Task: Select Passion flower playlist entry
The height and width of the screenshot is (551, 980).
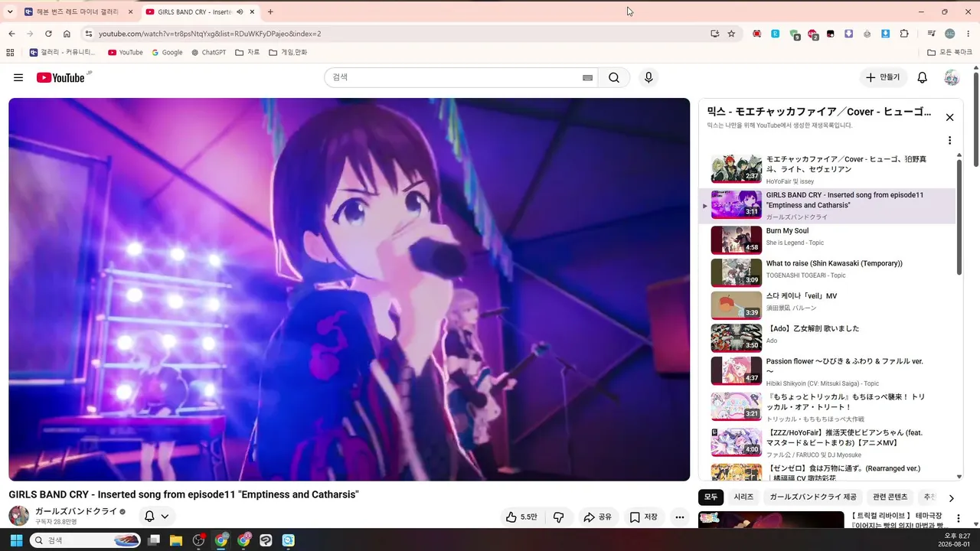Action: 827,370
